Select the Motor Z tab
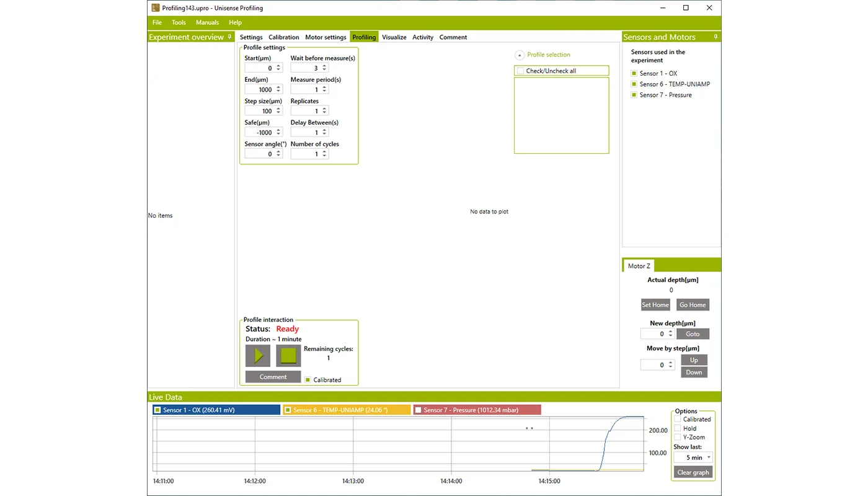 [639, 266]
